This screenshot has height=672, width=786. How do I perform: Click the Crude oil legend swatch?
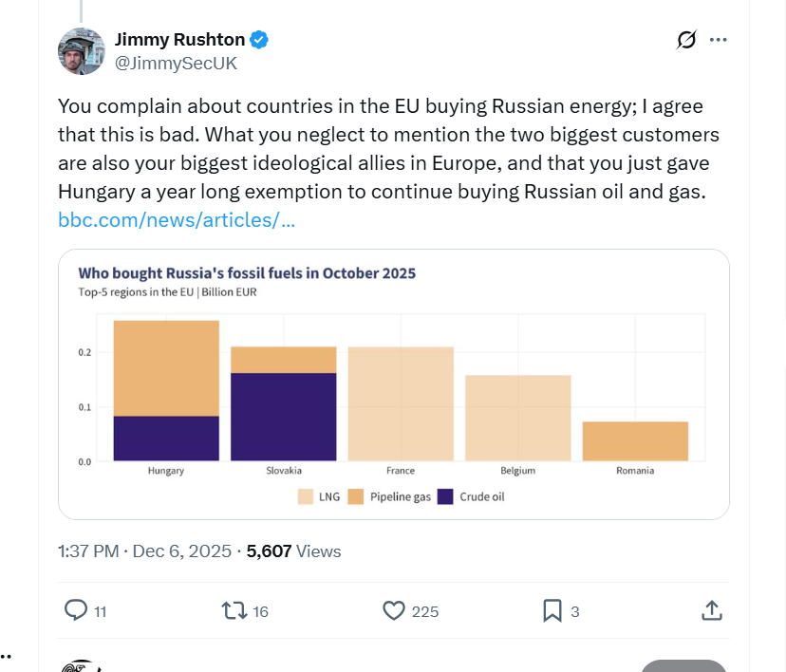(x=445, y=496)
